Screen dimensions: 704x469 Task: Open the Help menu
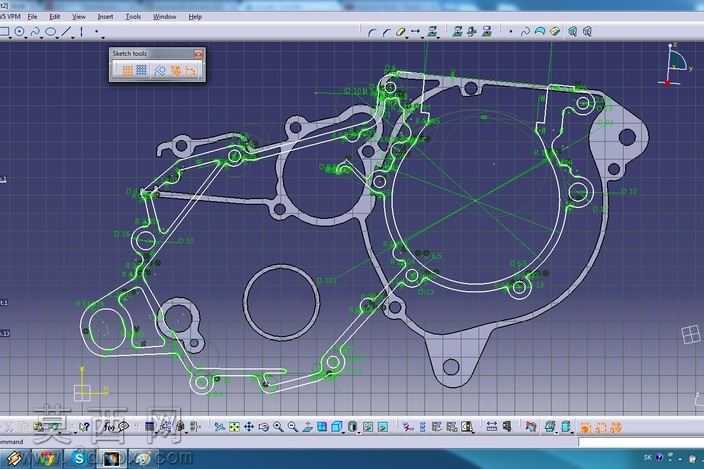[x=195, y=17]
